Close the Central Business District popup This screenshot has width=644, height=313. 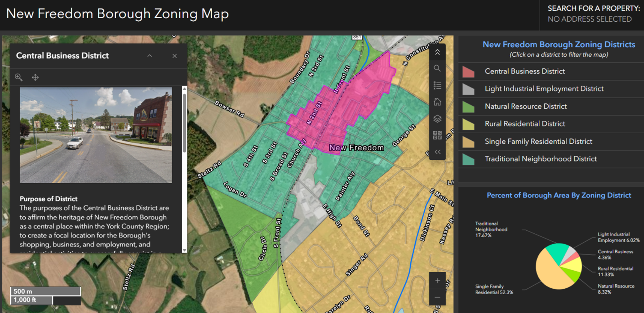point(175,56)
